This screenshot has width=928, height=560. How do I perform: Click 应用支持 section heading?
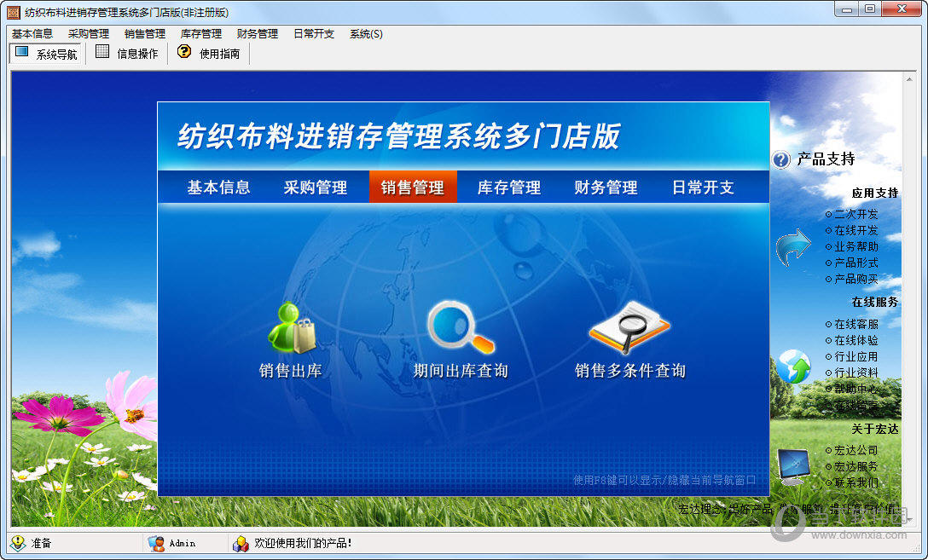(875, 193)
